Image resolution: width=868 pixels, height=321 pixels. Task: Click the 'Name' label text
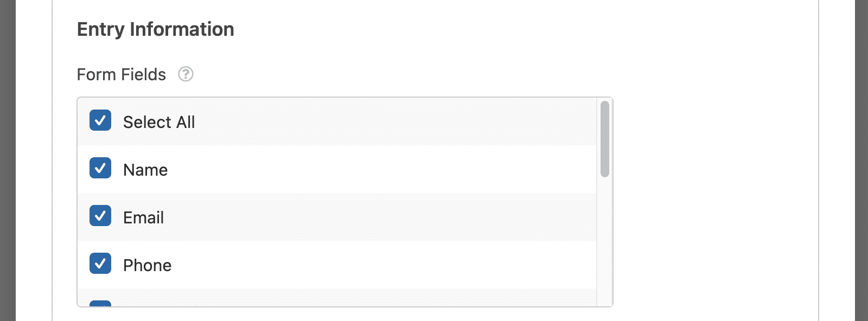click(x=145, y=170)
